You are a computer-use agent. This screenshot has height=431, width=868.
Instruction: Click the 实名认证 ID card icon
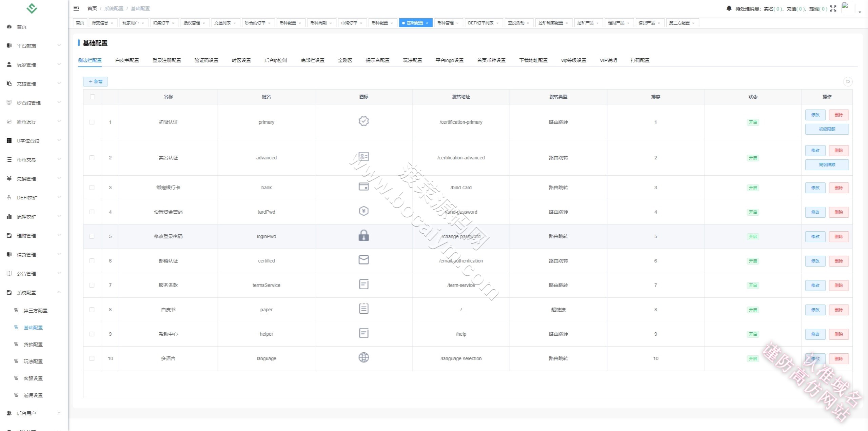click(x=363, y=157)
